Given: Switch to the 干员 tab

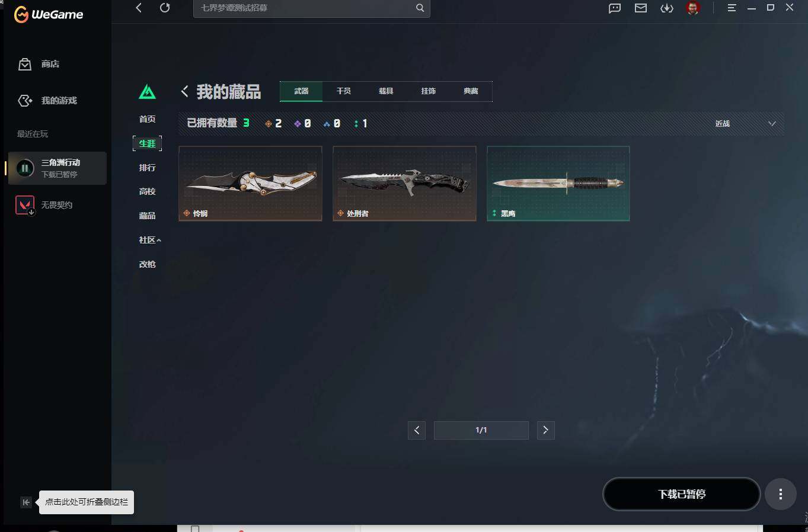Looking at the screenshot, I should [344, 91].
